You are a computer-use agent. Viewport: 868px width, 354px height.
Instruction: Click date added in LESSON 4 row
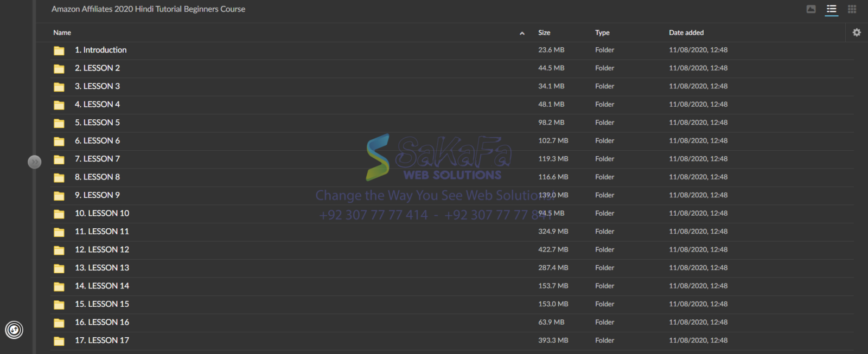(x=698, y=104)
